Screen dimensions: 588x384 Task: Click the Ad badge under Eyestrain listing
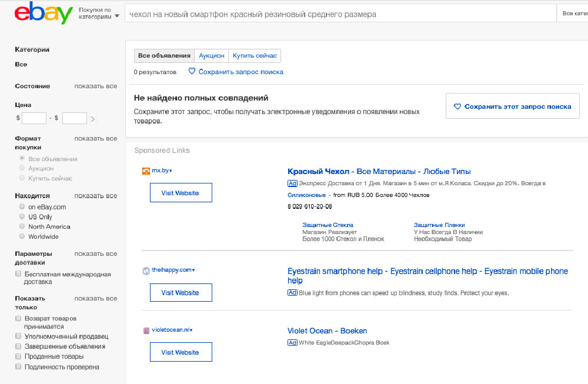coord(292,293)
